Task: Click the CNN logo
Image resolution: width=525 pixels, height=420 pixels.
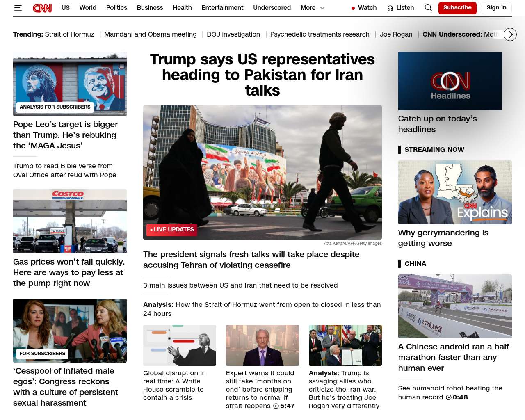Action: [42, 8]
